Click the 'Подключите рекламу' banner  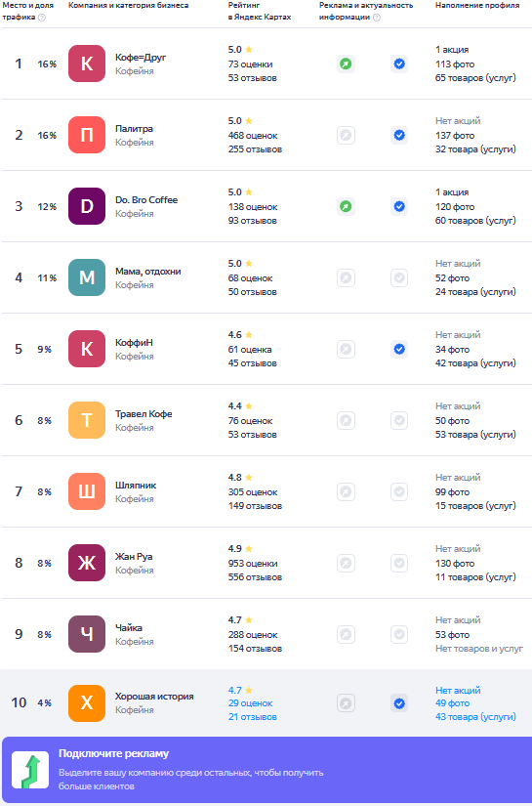point(267,770)
